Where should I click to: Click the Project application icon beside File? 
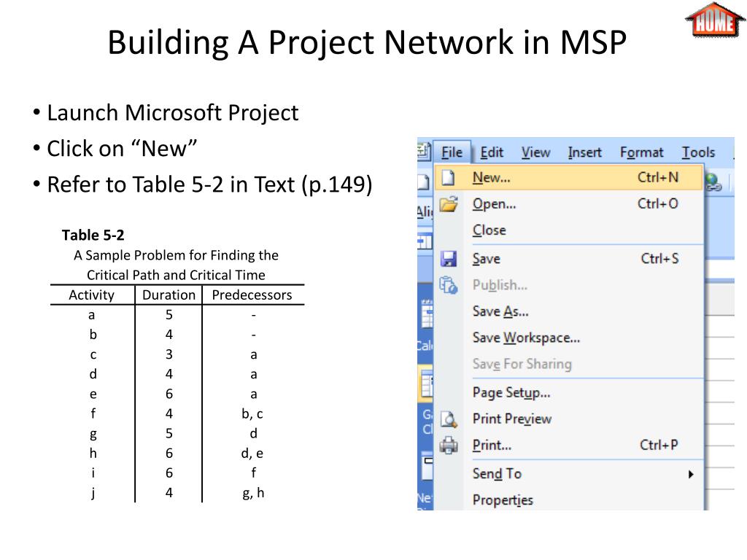[x=423, y=152]
